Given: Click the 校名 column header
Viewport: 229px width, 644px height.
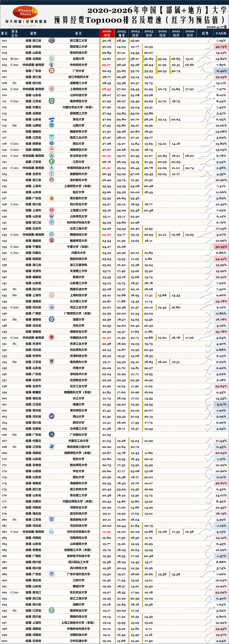Looking at the screenshot, I should [79, 33].
